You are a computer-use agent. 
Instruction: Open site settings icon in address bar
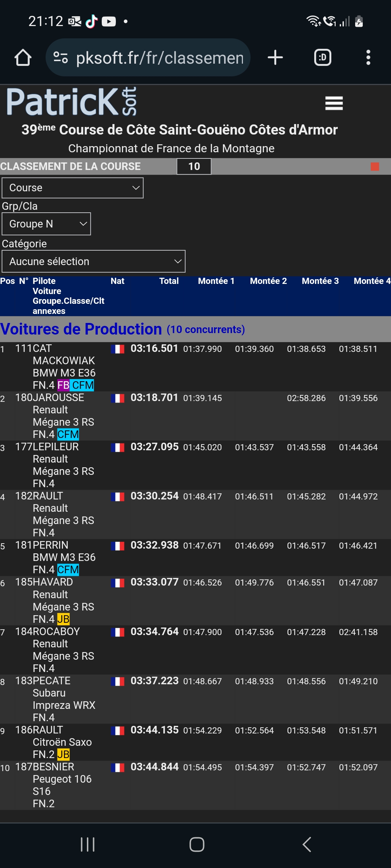(60, 58)
